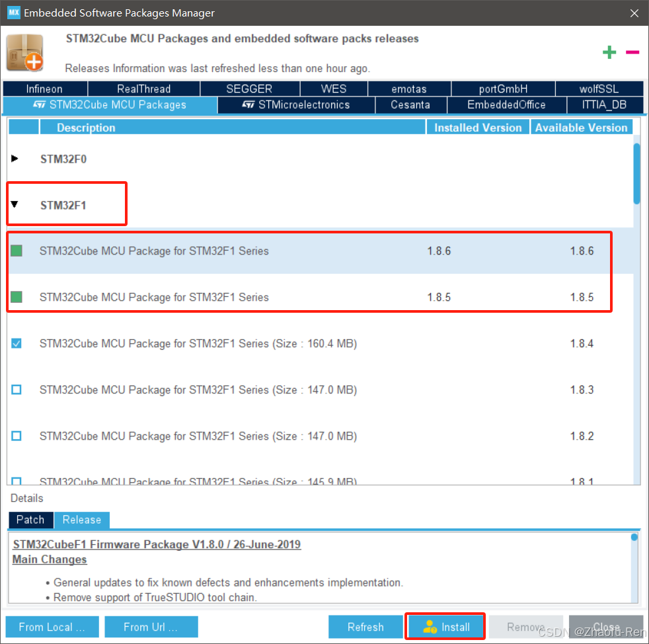Click the green plus expand-all icon
The image size is (649, 644).
(x=609, y=52)
